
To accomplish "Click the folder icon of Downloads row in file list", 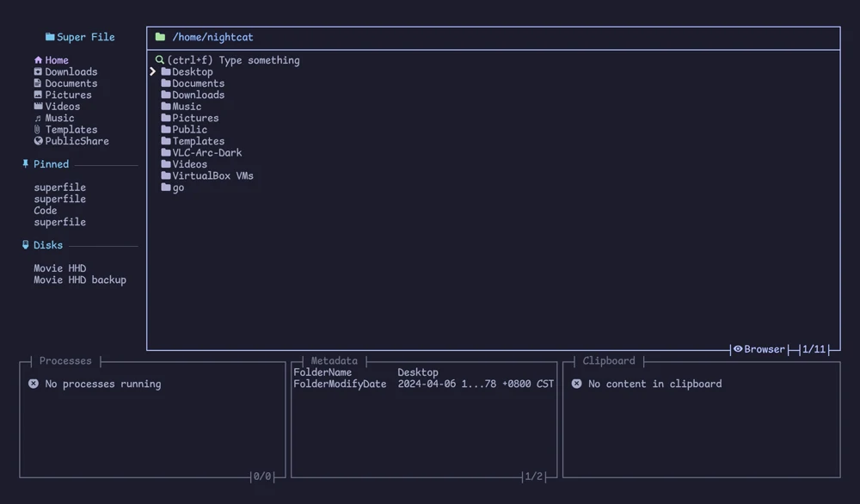I will click(x=166, y=95).
